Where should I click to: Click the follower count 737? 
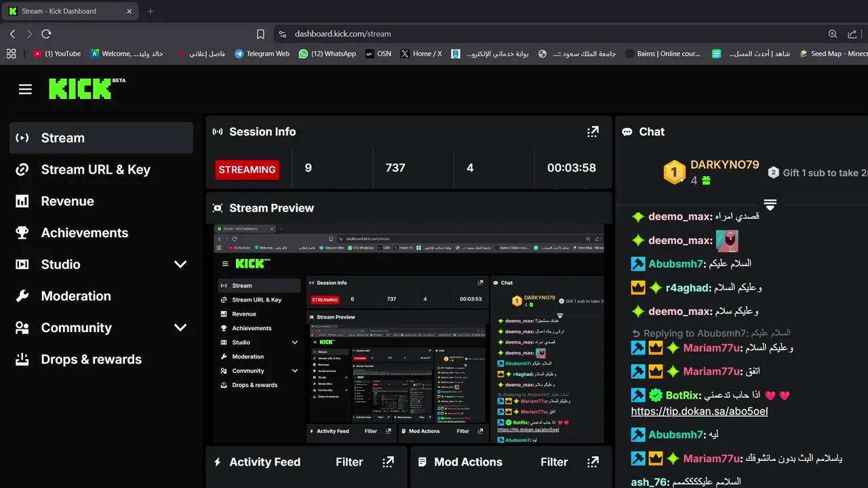(395, 168)
